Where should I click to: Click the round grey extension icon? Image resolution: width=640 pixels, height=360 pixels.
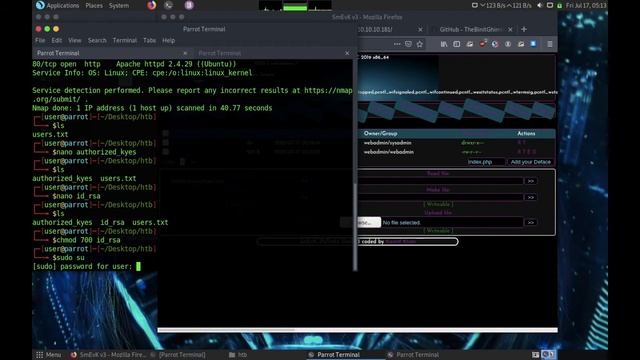pyautogui.click(x=508, y=44)
